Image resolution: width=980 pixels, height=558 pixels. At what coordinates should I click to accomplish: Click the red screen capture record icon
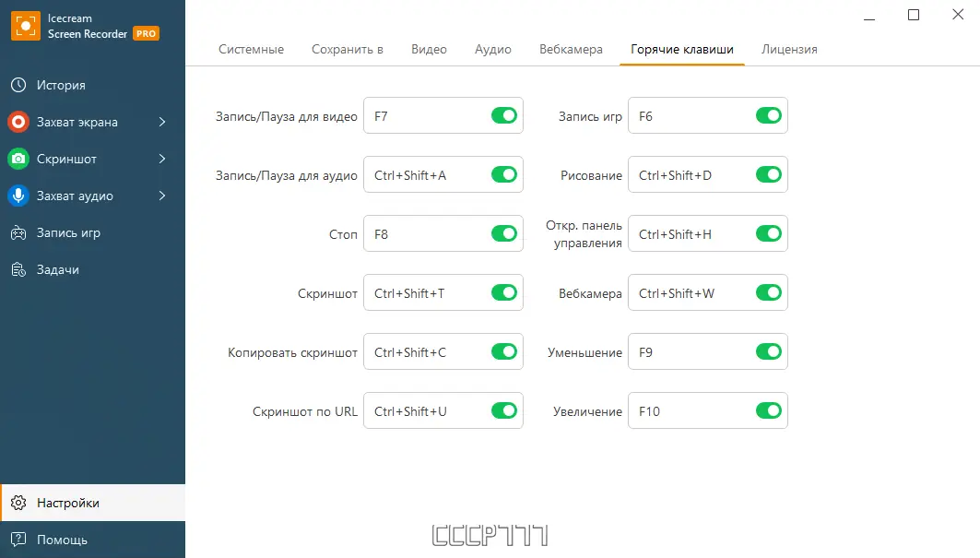coord(18,122)
